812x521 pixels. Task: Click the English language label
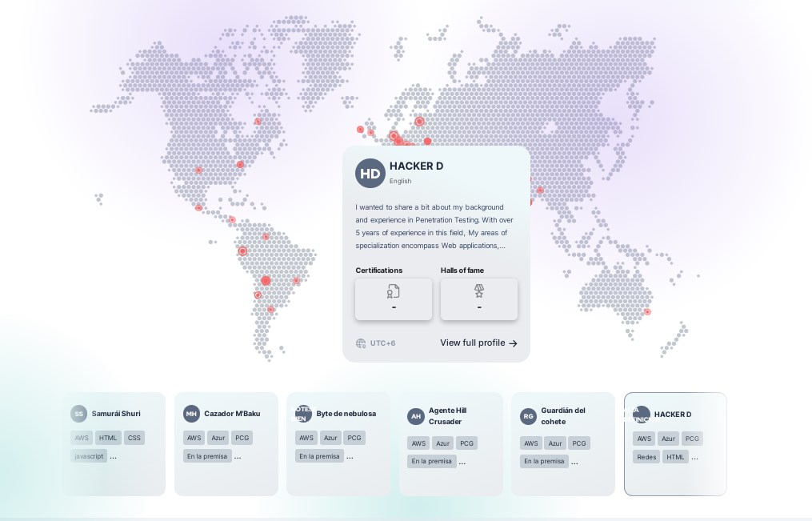[x=400, y=181]
